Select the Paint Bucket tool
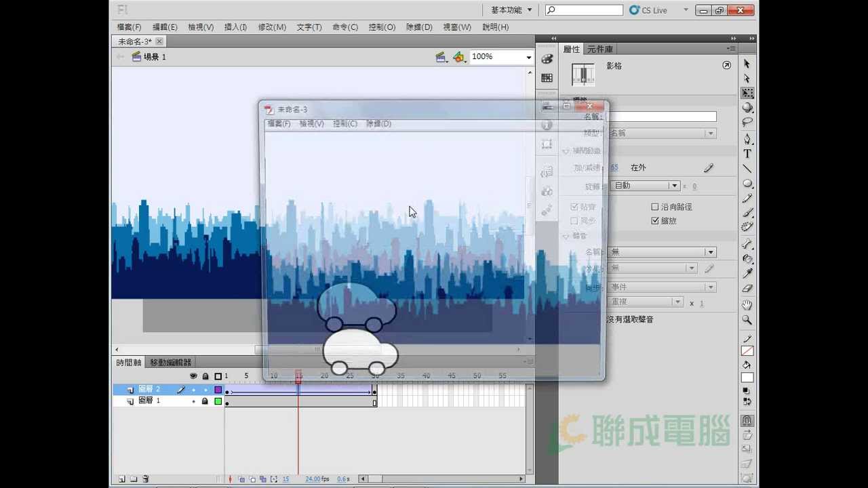The height and width of the screenshot is (488, 868). (x=747, y=259)
